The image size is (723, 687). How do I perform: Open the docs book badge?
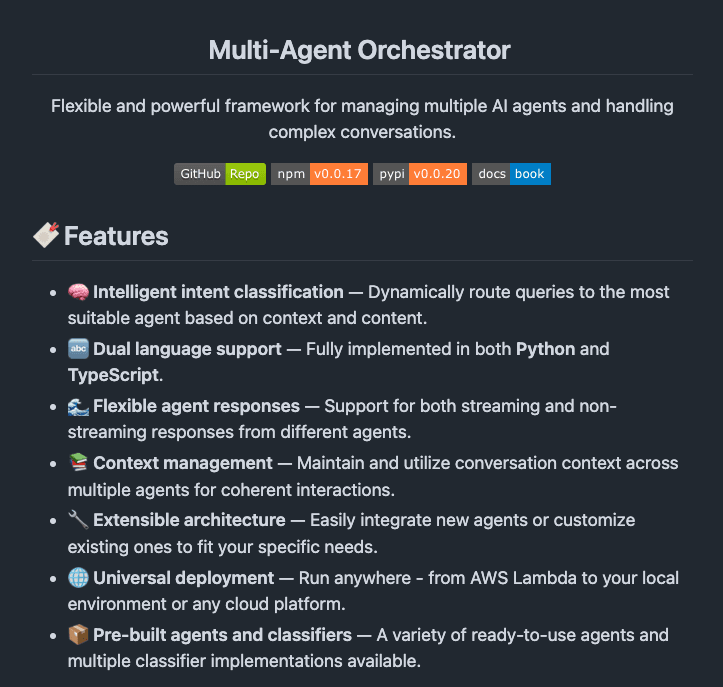coord(511,174)
